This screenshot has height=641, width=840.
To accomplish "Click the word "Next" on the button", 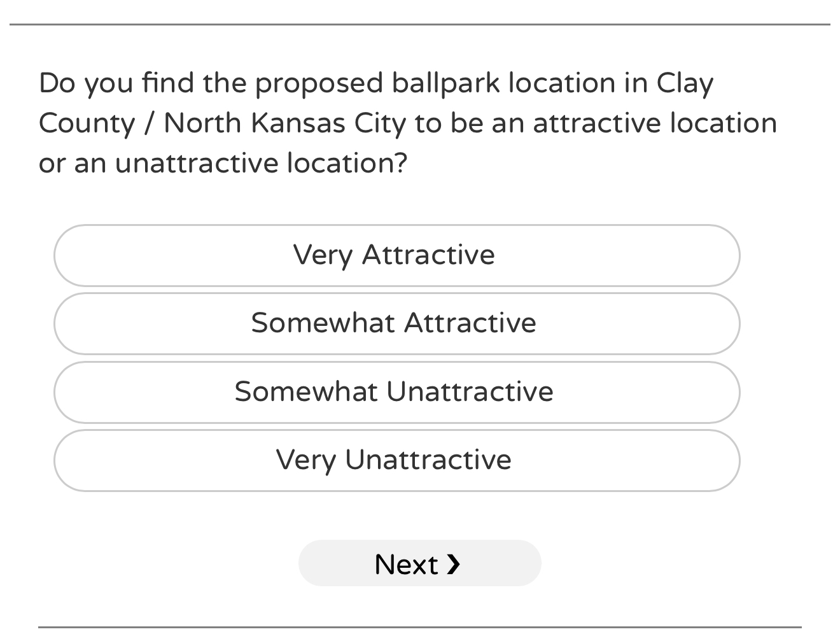I will pyautogui.click(x=406, y=565).
